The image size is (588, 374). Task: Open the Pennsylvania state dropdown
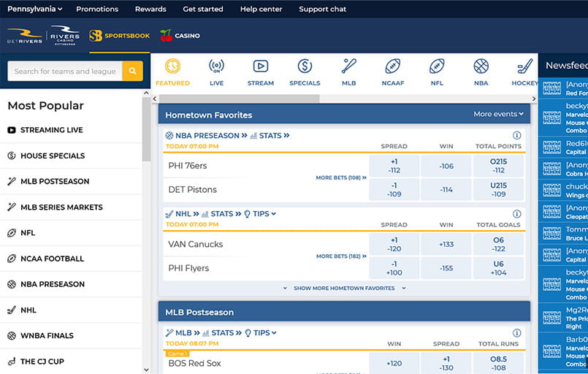[35, 9]
